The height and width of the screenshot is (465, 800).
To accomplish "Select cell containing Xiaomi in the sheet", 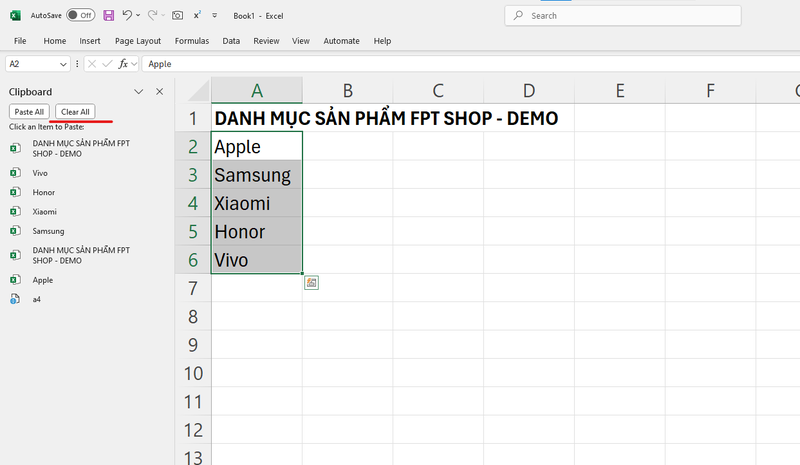I will (x=257, y=203).
